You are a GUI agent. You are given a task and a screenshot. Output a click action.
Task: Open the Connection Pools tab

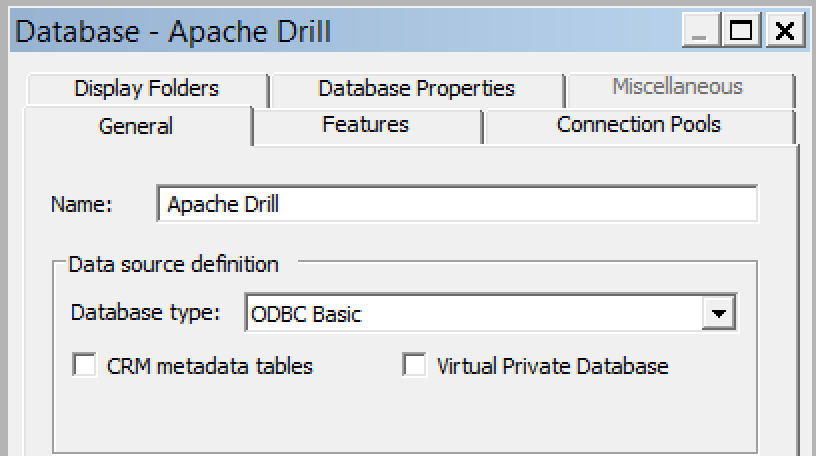(638, 125)
